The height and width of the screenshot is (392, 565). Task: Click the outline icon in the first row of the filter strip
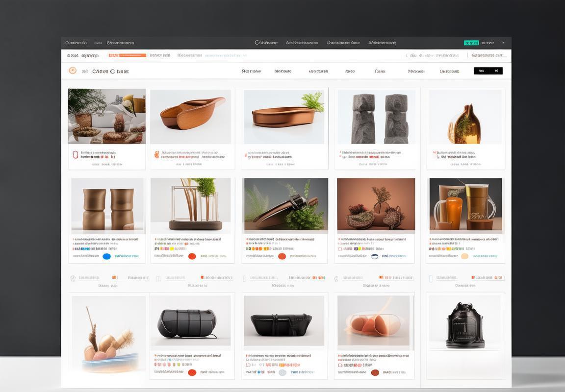[x=73, y=278]
